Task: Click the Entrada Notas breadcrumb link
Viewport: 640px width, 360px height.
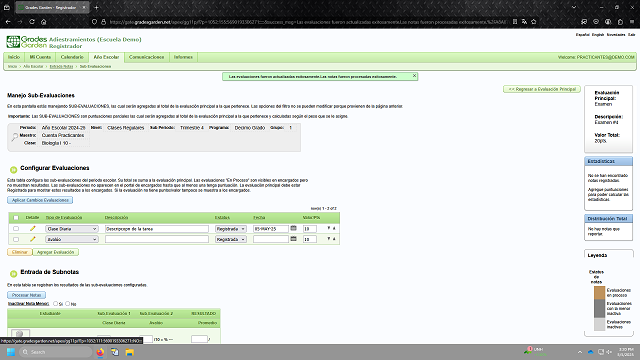Action: 61,66
